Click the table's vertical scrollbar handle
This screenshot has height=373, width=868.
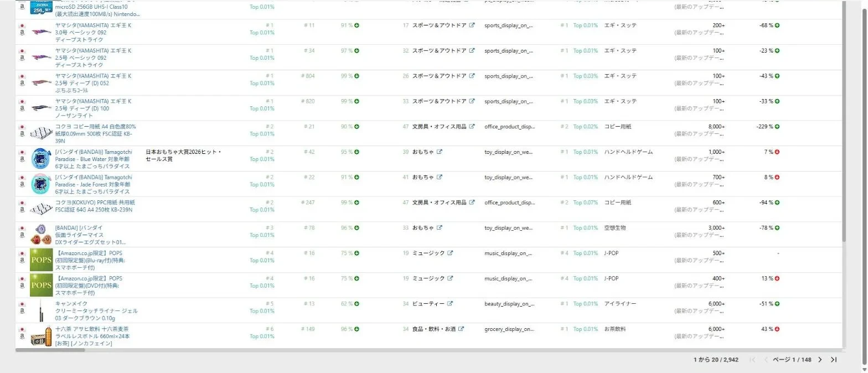click(x=844, y=121)
